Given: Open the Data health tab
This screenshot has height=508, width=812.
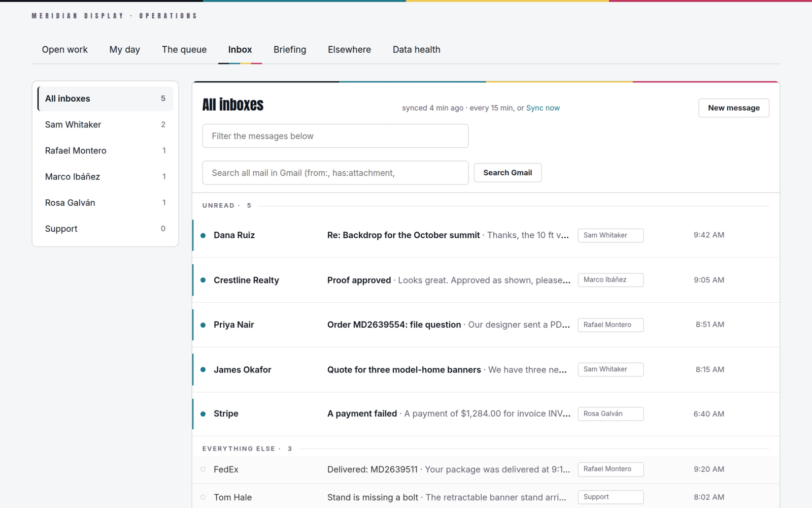Looking at the screenshot, I should tap(417, 50).
